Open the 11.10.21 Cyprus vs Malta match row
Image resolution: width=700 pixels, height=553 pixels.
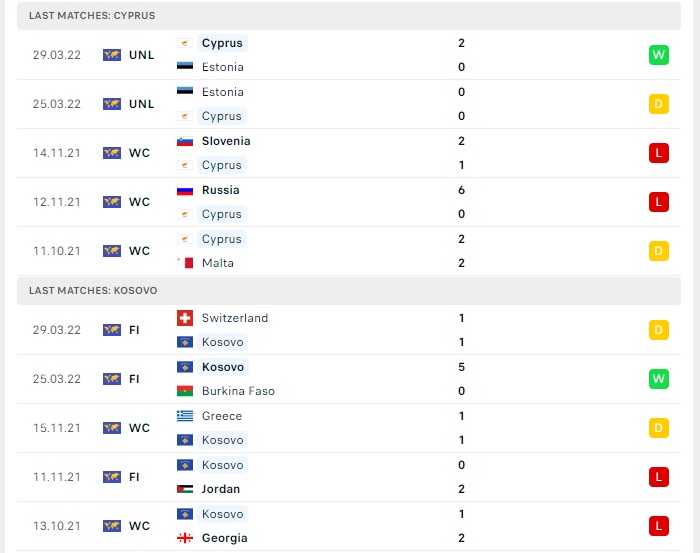349,251
